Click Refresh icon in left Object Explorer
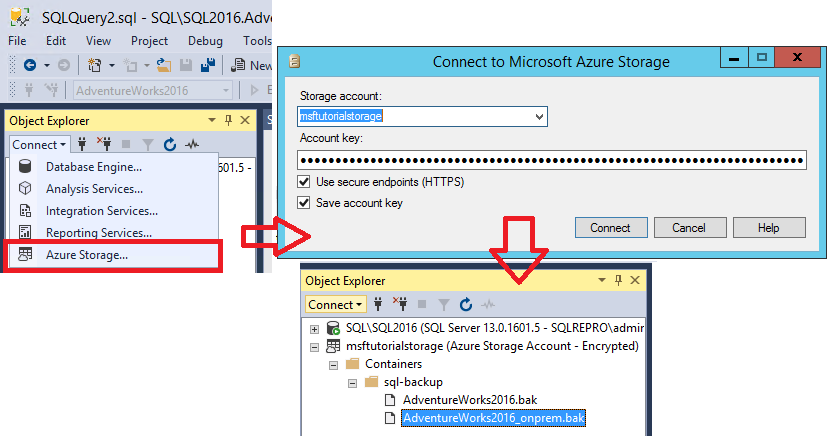The height and width of the screenshot is (437, 827). click(x=169, y=144)
